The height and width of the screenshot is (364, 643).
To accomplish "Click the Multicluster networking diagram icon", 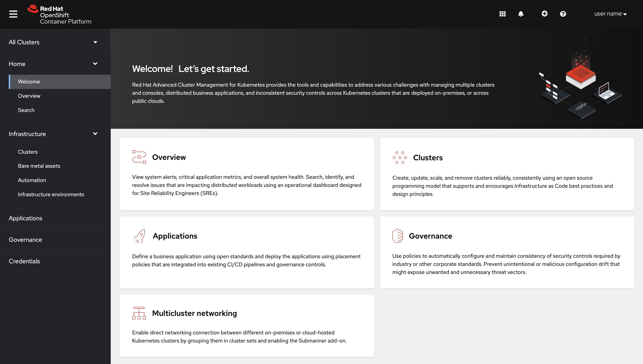I will (139, 313).
